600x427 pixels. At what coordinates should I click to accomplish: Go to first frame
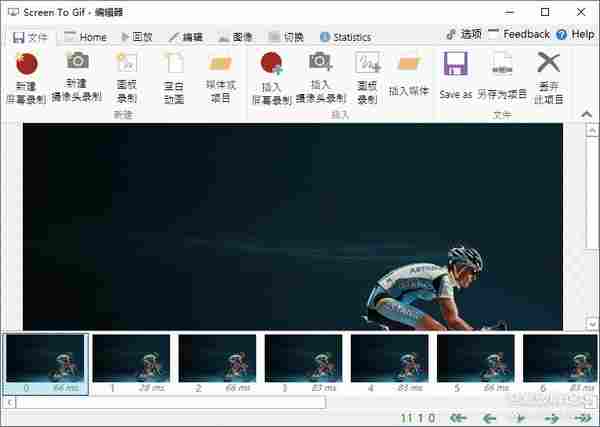[458, 418]
